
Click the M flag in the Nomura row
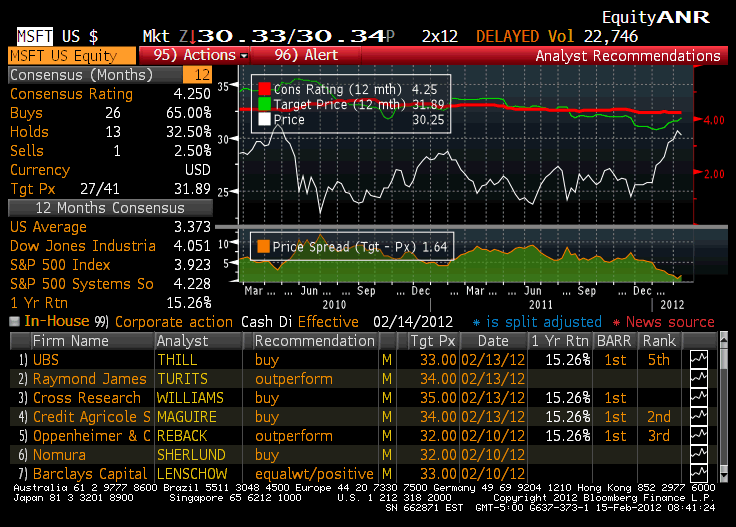[x=387, y=455]
